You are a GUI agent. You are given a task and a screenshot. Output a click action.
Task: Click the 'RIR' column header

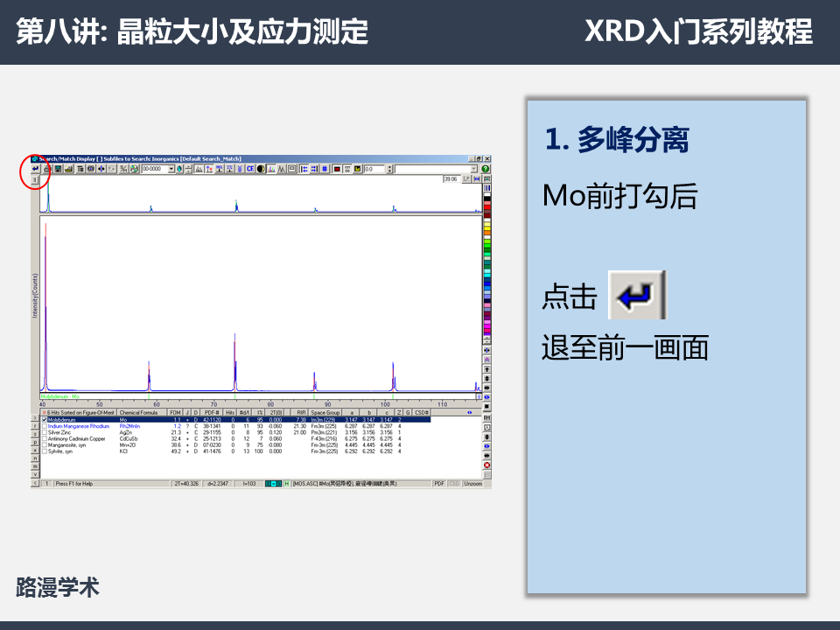coord(299,412)
